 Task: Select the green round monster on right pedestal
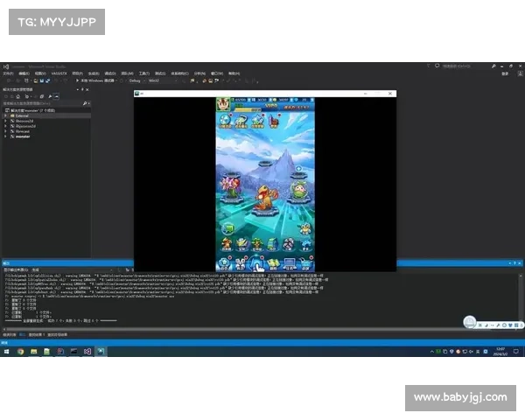[299, 190]
